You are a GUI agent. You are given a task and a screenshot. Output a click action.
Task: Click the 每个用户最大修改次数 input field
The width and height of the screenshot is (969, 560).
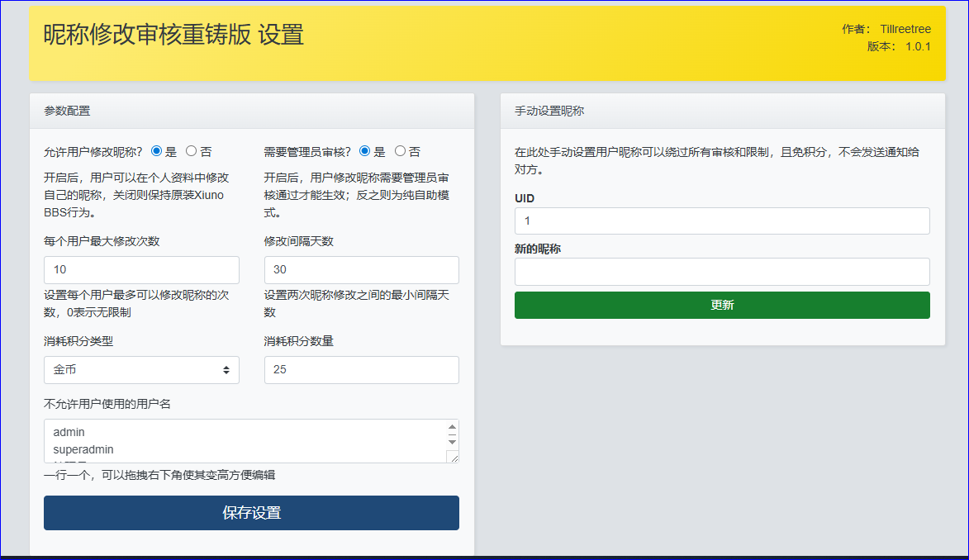pos(141,270)
